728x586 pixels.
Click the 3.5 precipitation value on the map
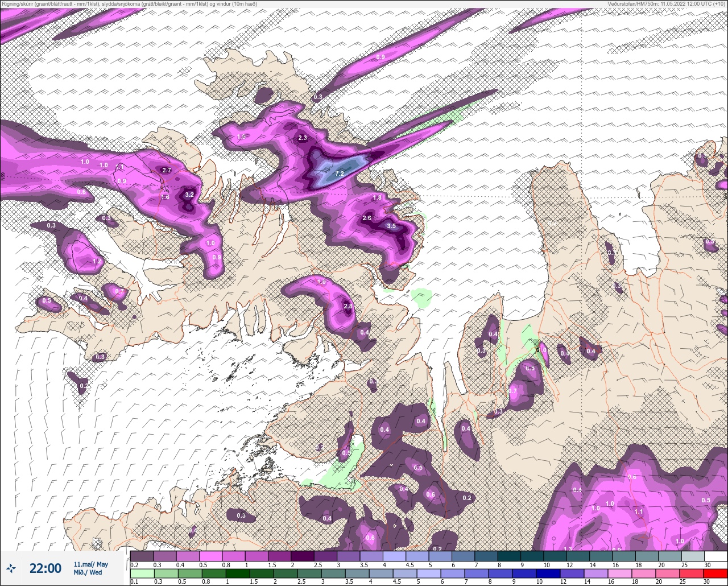tap(391, 226)
